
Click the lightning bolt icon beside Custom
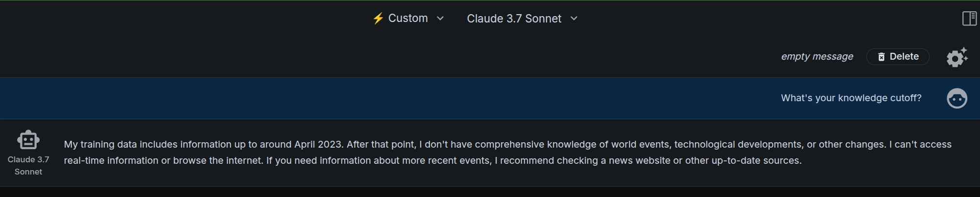pyautogui.click(x=378, y=19)
